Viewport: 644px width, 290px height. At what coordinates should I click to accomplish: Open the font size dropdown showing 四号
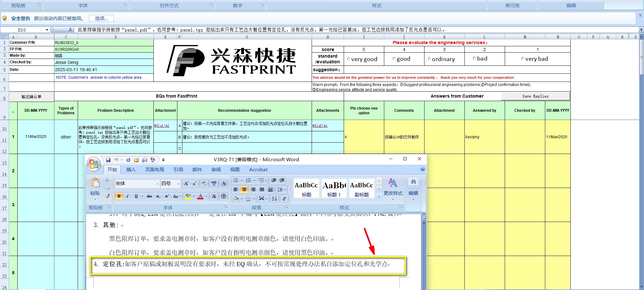[178, 184]
